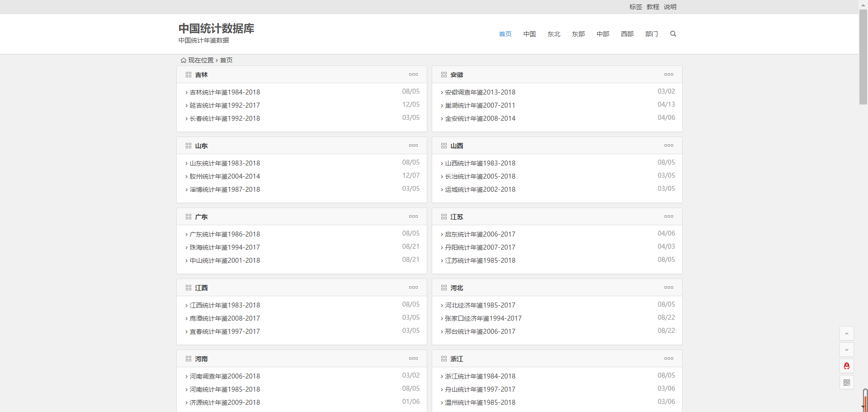This screenshot has width=868, height=412.
Task: Click the home icon in breadcrumb
Action: (x=184, y=60)
